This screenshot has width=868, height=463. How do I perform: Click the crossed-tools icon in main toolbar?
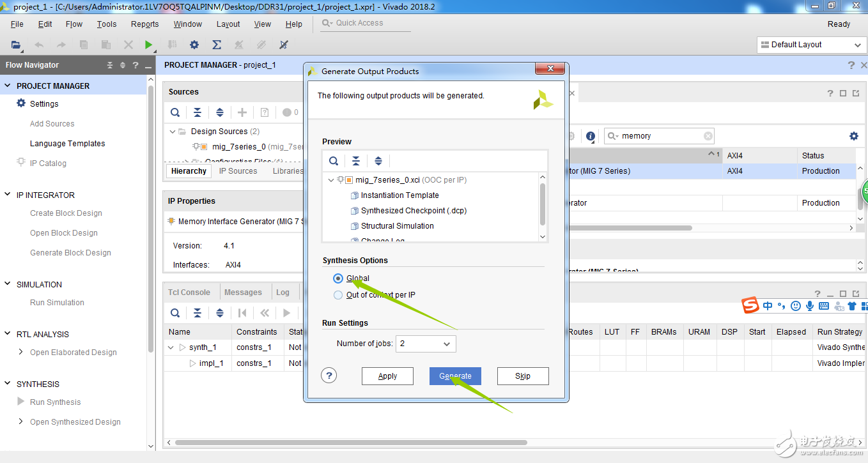[x=284, y=45]
